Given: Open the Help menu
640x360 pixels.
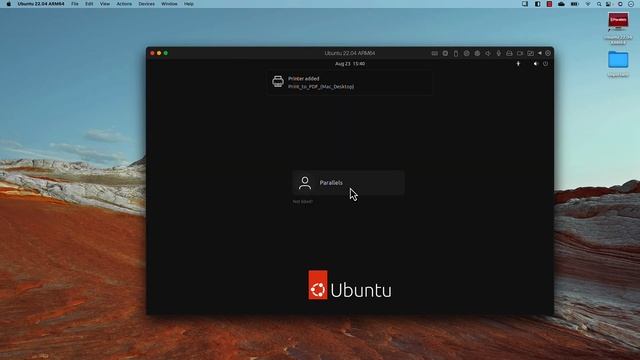Looking at the screenshot, I should tap(189, 4).
